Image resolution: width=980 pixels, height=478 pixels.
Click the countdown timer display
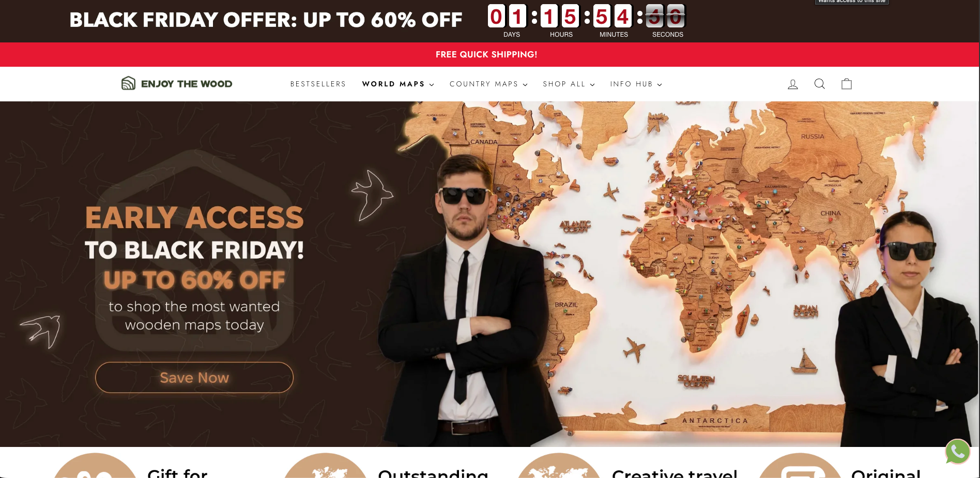tap(586, 21)
